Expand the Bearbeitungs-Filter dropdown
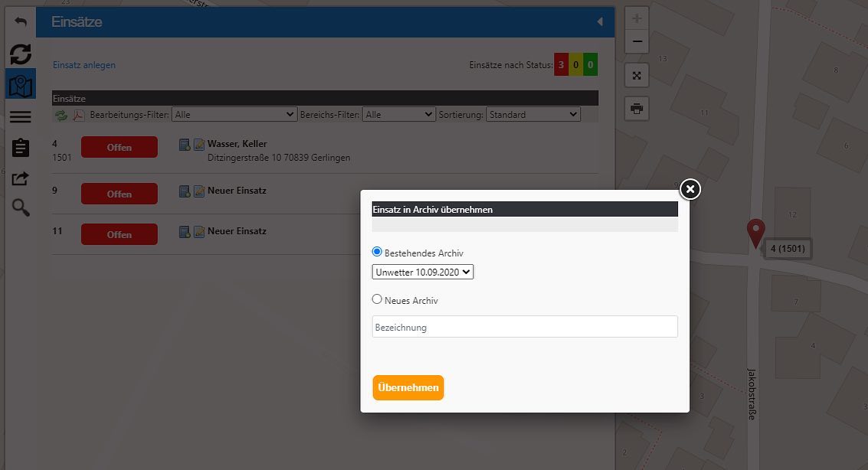 234,115
